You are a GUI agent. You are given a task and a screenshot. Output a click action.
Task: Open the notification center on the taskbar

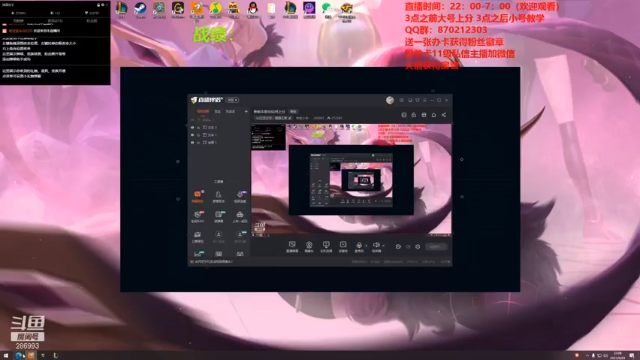(x=632, y=356)
